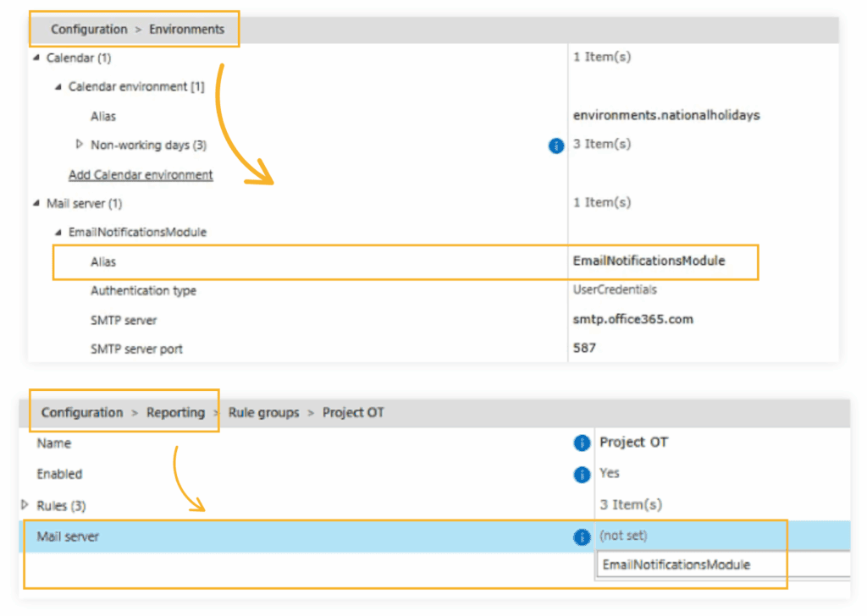Click Add Calendar environment link
This screenshot has width=867, height=616.
tap(141, 175)
